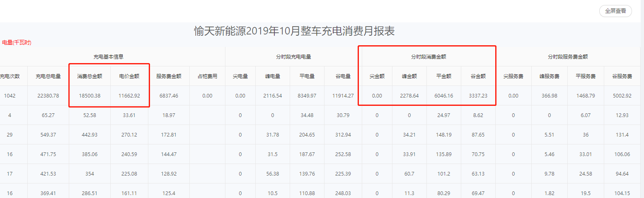
Task: Click the total cell showing 18500.38
Action: click(90, 96)
